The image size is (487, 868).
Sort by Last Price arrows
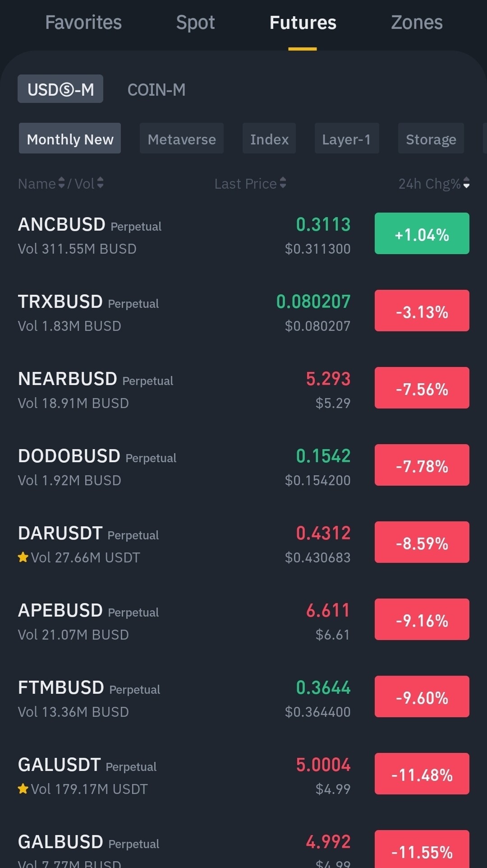click(283, 183)
